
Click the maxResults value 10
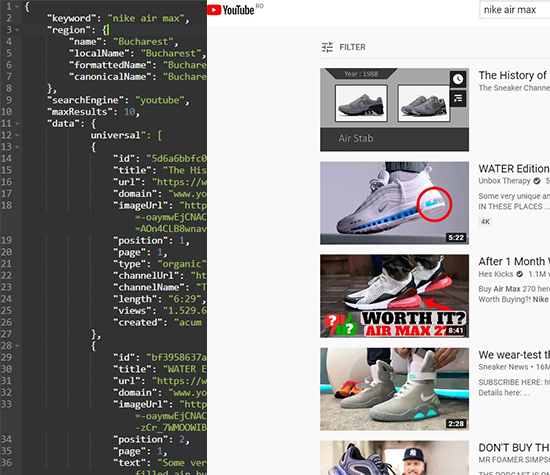tap(129, 112)
